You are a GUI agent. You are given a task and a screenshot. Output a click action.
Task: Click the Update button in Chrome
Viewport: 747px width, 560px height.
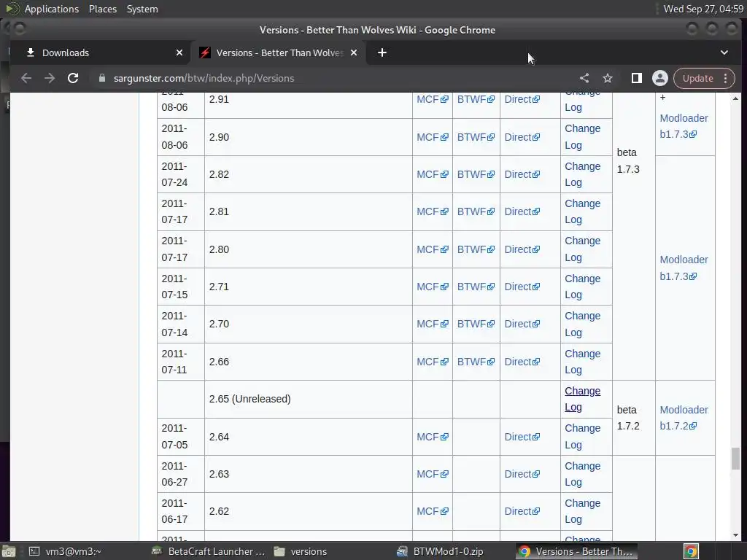(x=698, y=78)
